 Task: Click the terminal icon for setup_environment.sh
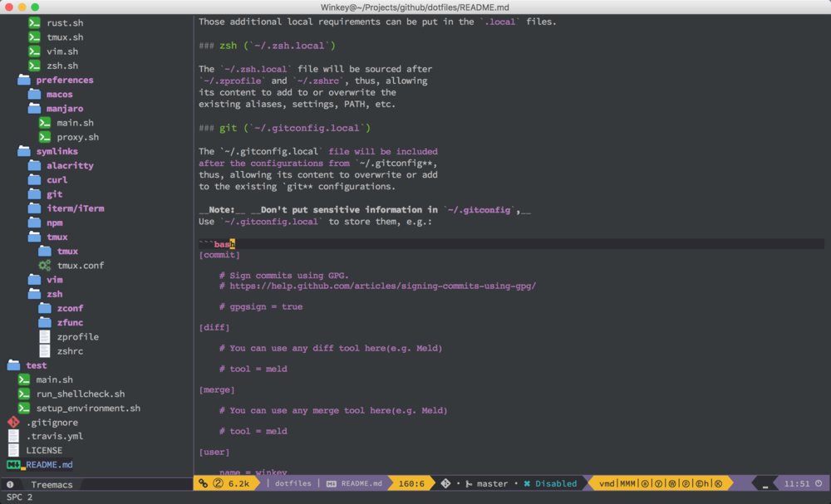(24, 409)
